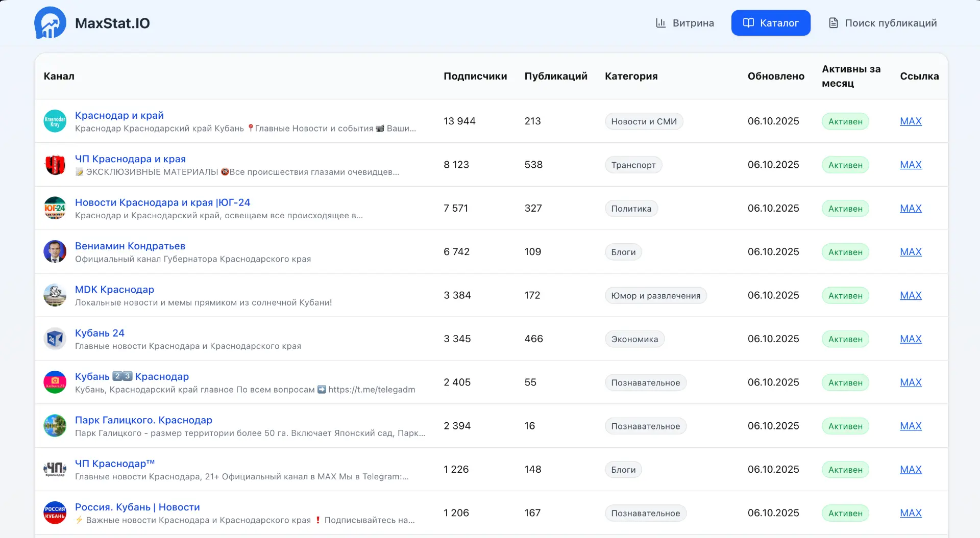The image size is (980, 538).
Task: Select Вениамин Кондратьев profile photo
Action: coord(55,252)
